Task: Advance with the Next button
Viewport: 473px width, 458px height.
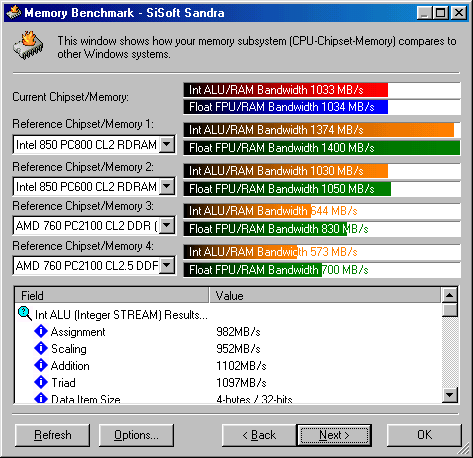Action: (334, 435)
